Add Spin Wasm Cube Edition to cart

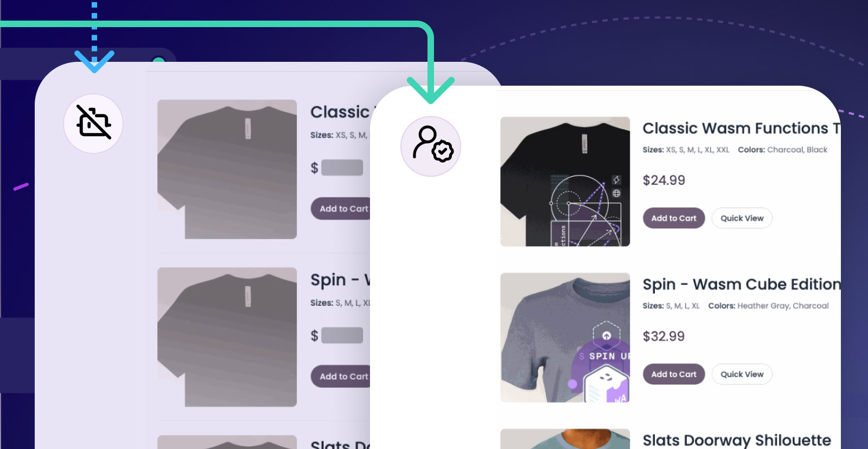[x=674, y=374]
